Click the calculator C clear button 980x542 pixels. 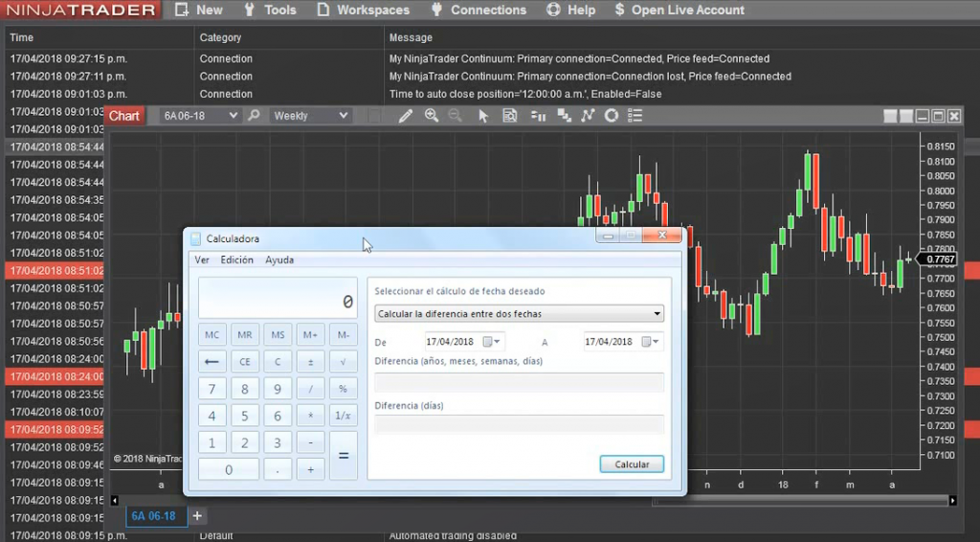tap(278, 362)
